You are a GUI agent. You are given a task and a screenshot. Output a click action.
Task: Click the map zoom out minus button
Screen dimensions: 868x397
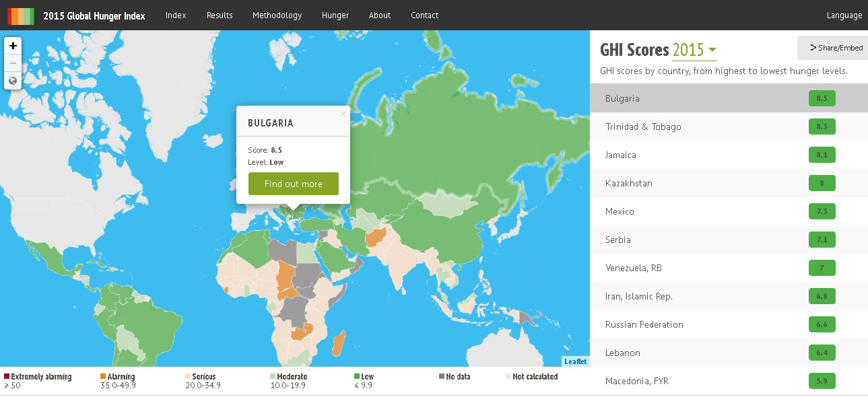[13, 63]
